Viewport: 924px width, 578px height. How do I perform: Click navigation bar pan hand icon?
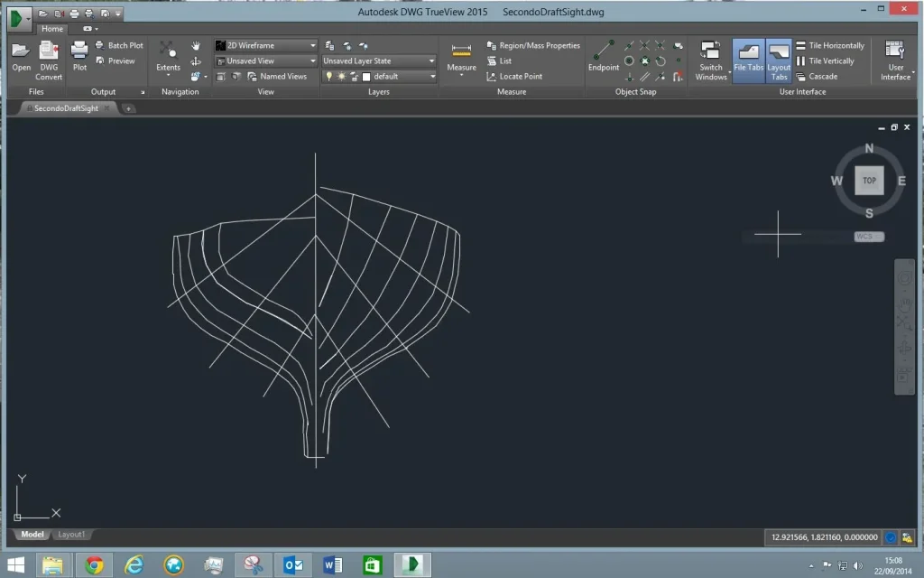coord(904,305)
